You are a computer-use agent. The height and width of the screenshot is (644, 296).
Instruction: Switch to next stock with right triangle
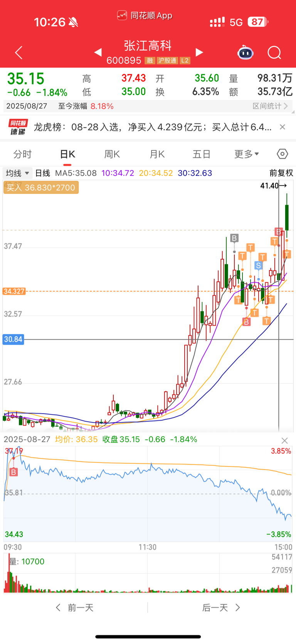click(199, 52)
